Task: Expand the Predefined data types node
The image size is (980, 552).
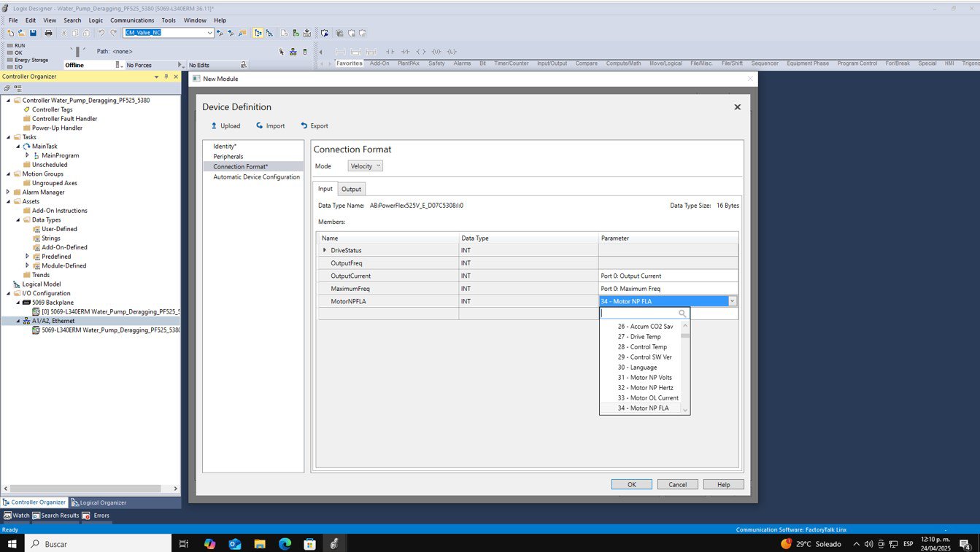Action: (28, 257)
